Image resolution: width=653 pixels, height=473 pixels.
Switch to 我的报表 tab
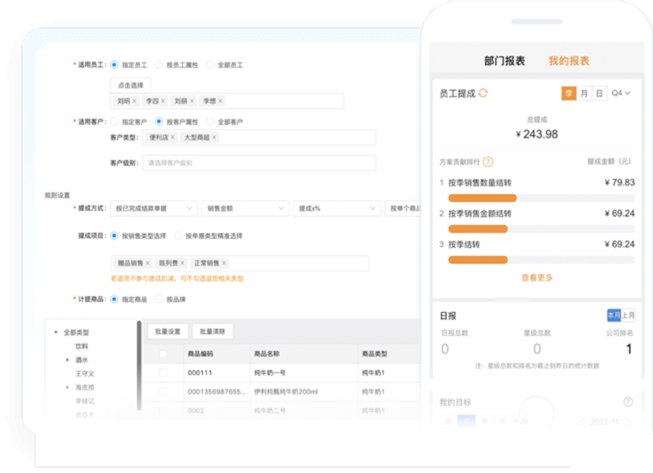coord(569,61)
